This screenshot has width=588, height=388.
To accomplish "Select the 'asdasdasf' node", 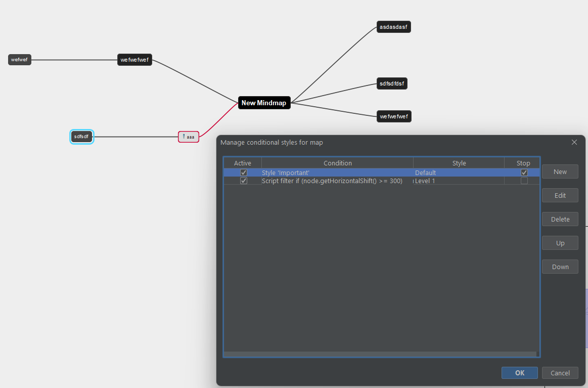I will pyautogui.click(x=393, y=27).
